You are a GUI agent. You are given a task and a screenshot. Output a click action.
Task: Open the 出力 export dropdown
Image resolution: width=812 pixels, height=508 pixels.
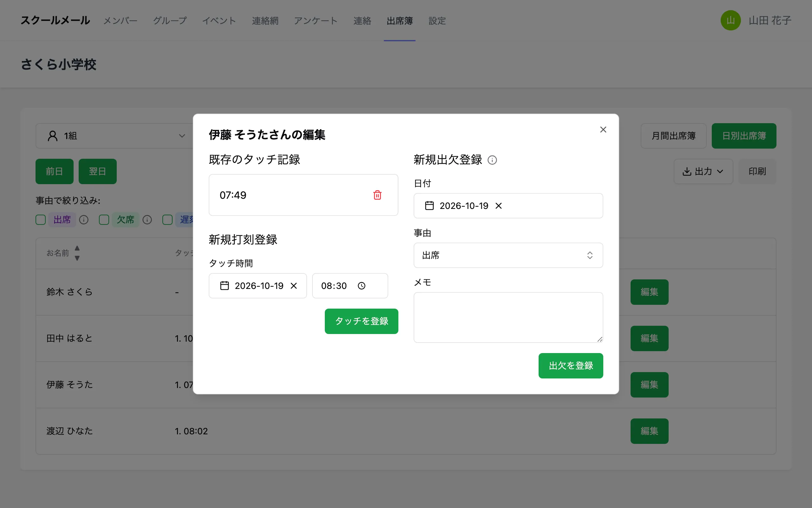(703, 171)
